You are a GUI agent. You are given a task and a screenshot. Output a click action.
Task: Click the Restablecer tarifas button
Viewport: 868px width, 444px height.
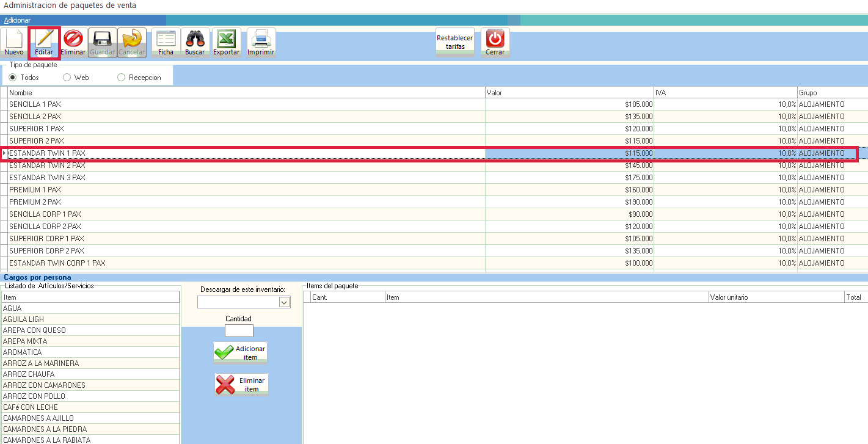(x=454, y=42)
